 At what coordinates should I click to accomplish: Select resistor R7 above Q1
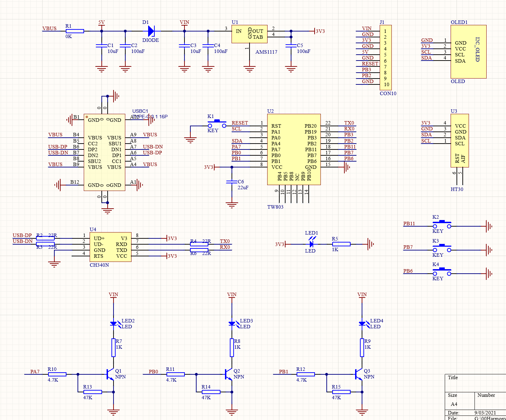click(x=114, y=348)
